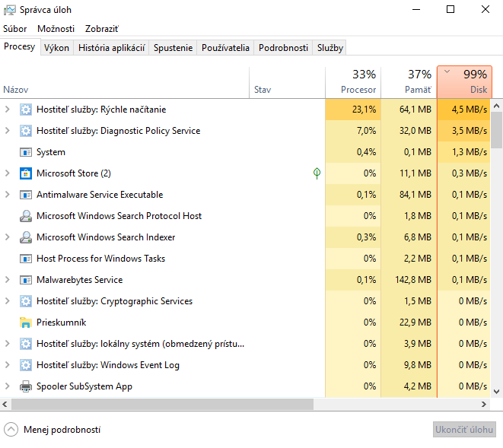Click the Diagnostic Policy Service gear icon

26,131
